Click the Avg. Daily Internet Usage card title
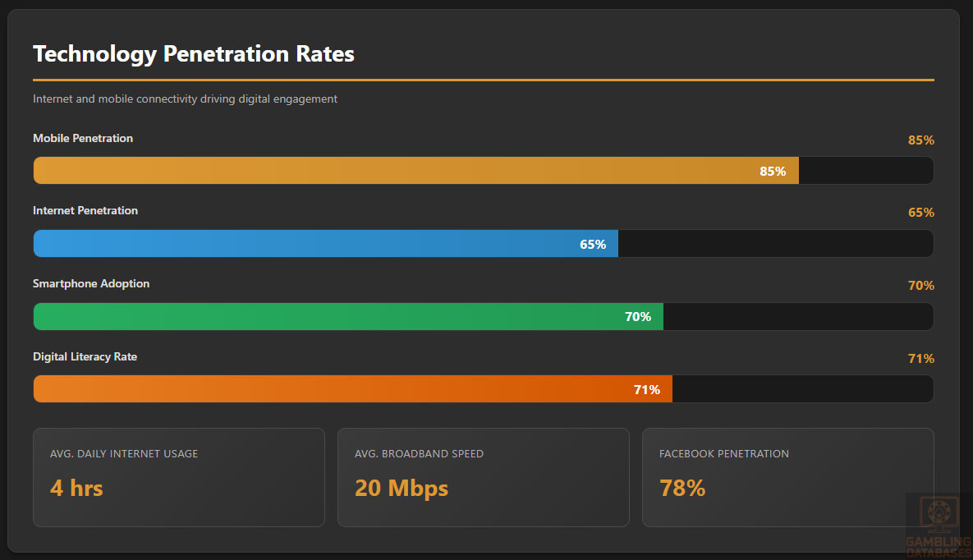Viewport: 973px width, 560px height. coord(124,454)
